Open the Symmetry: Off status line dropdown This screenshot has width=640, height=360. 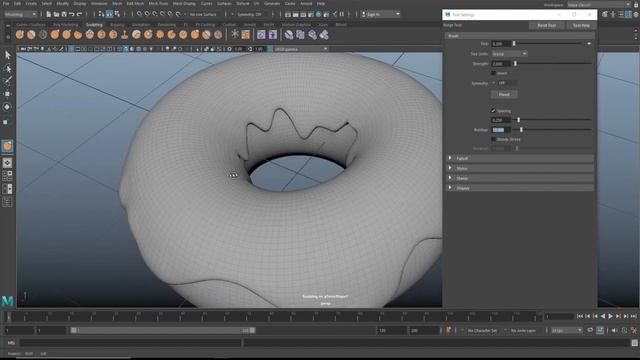point(249,14)
